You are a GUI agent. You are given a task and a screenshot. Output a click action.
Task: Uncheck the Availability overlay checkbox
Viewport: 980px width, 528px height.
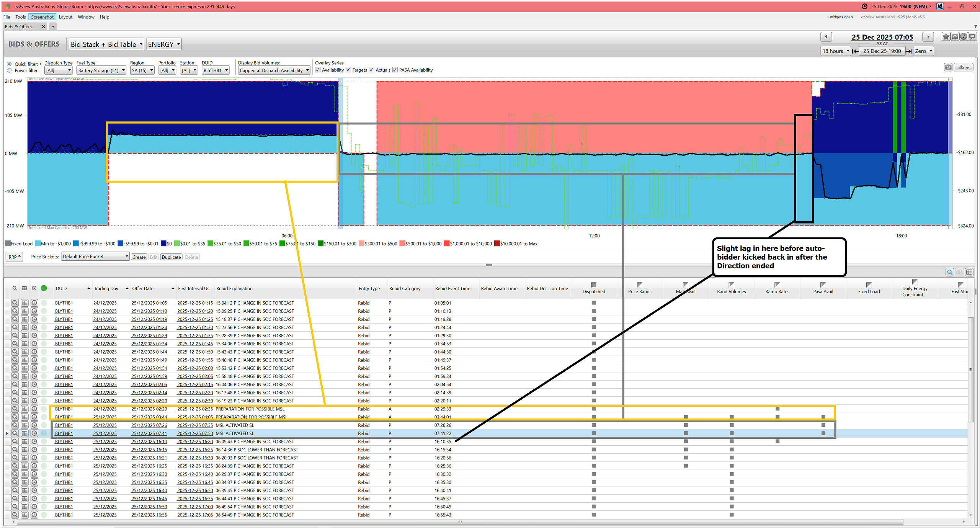coord(318,70)
